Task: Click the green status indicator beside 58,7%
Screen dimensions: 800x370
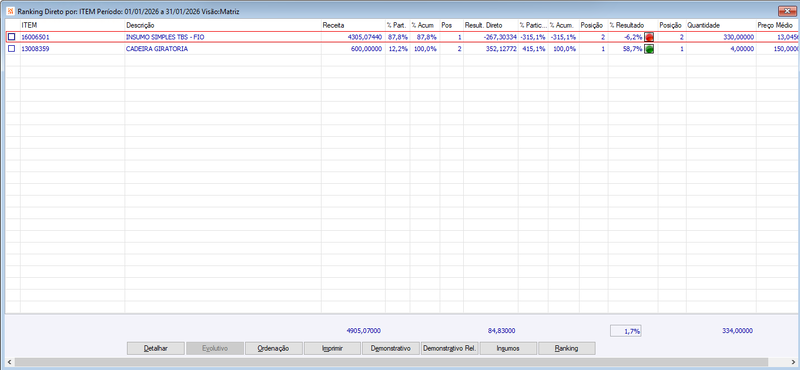Action: pyautogui.click(x=649, y=49)
